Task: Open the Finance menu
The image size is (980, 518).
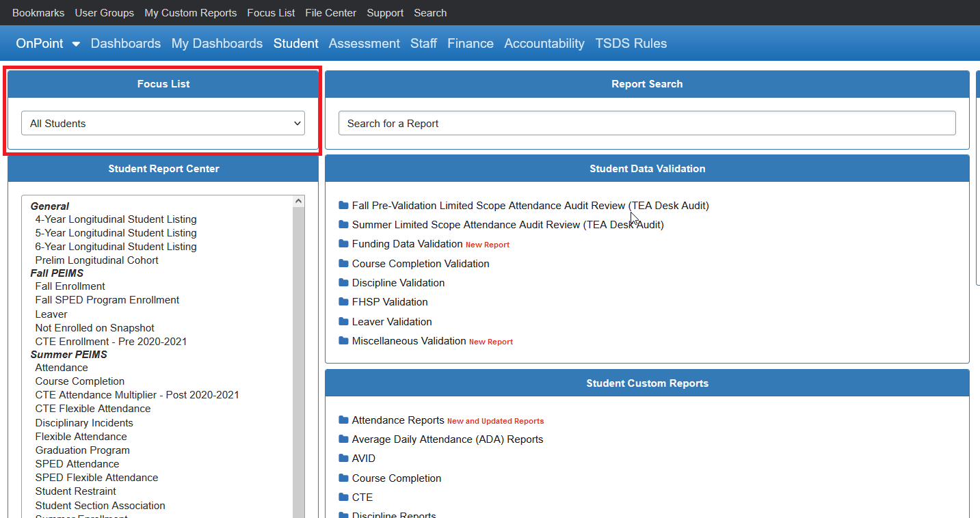Action: (471, 43)
